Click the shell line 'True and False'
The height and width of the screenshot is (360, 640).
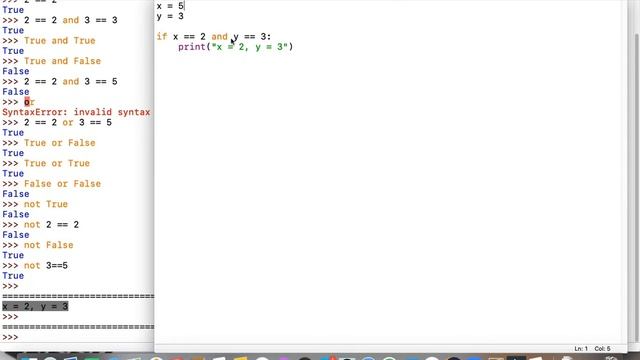coord(62,61)
